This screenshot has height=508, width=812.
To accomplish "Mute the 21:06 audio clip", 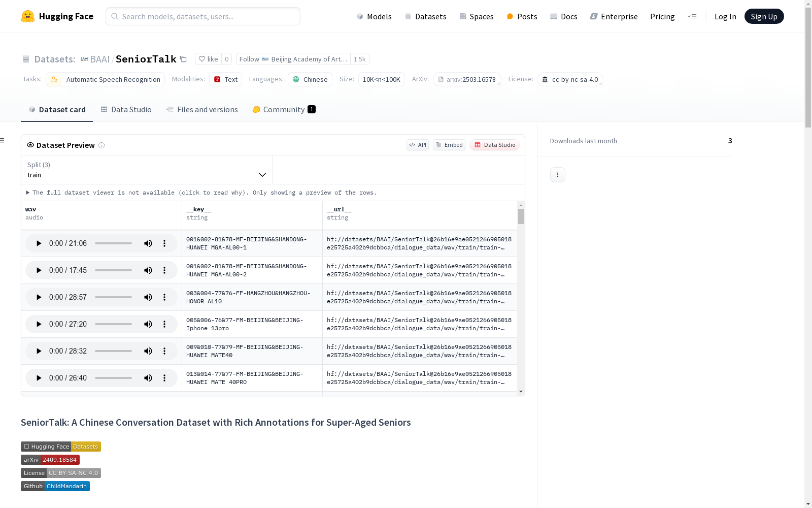I will click(x=148, y=243).
